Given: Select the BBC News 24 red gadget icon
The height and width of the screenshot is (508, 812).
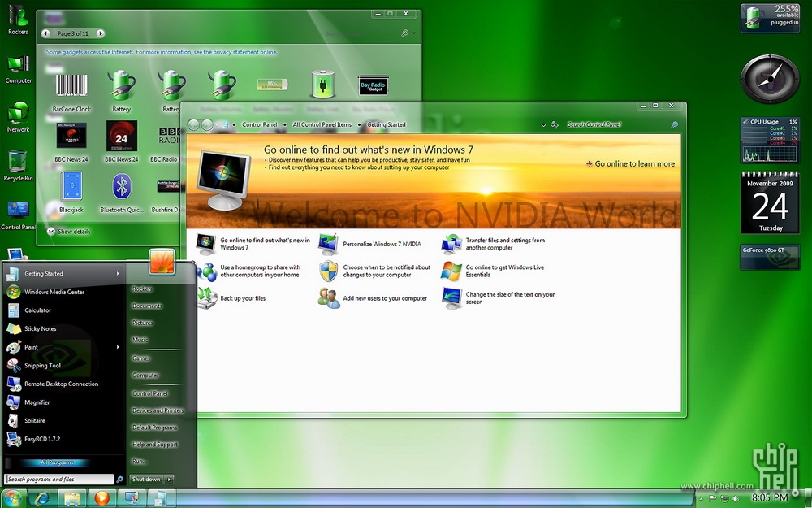Looking at the screenshot, I should click(x=122, y=136).
